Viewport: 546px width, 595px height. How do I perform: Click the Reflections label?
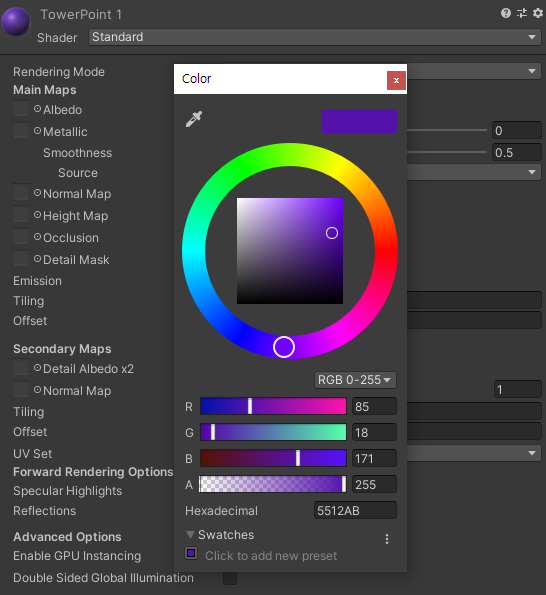coord(44,511)
